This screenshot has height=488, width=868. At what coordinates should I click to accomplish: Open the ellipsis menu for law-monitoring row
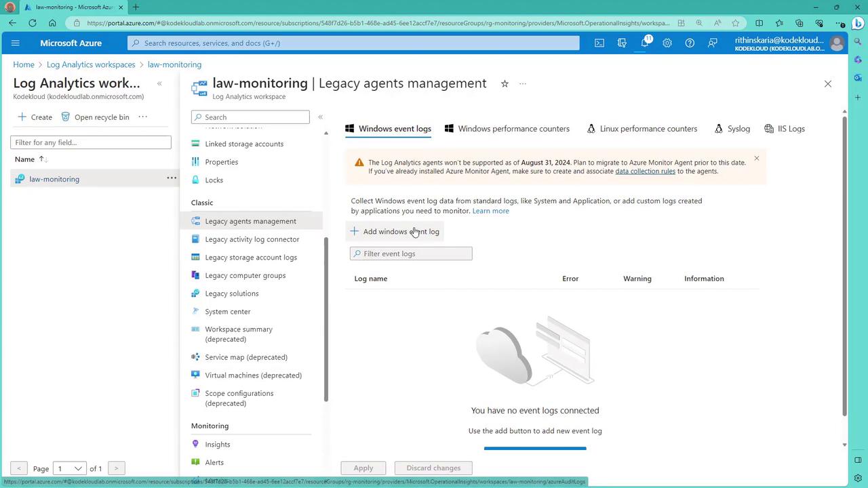point(172,178)
